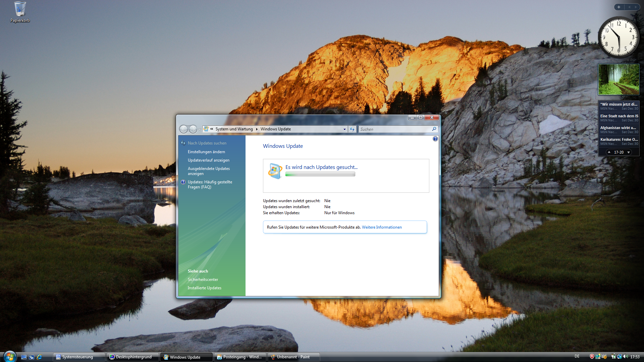Click 'Weitere Informationen' link
This screenshot has height=362, width=644.
[382, 227]
